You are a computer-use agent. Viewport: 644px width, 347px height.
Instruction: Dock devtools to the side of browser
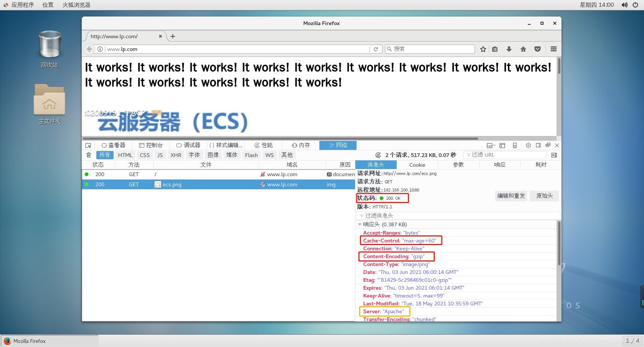click(538, 145)
